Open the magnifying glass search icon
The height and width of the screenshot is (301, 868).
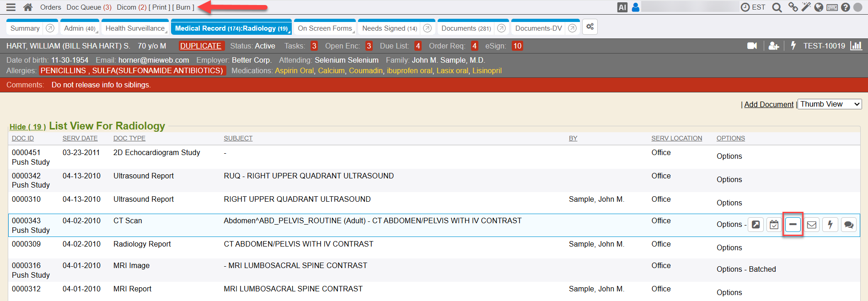click(x=777, y=7)
